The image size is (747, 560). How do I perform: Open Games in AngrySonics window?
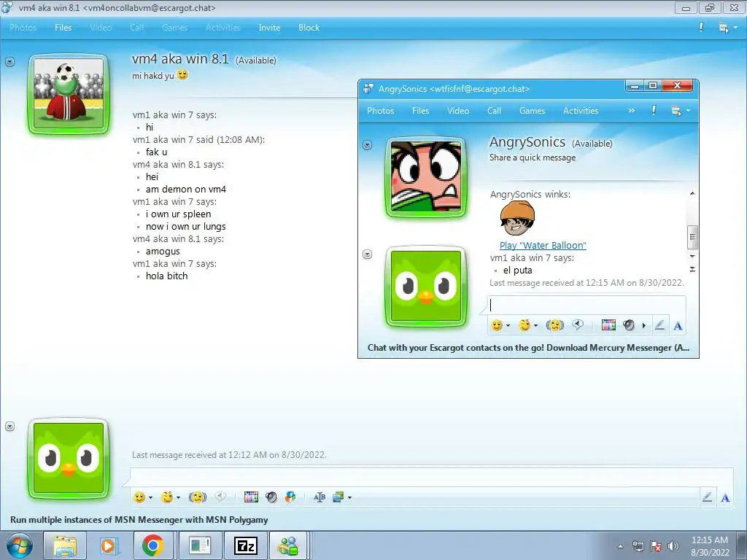(x=532, y=111)
